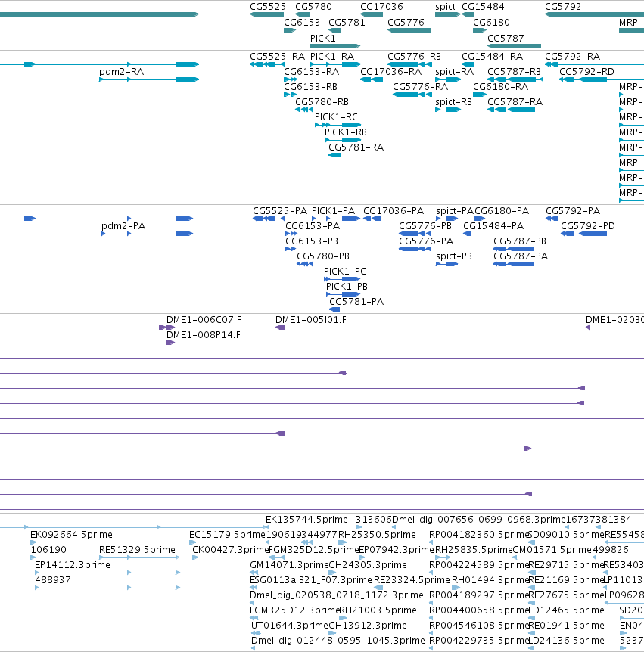Click protein PICK1-PC
The height and width of the screenshot is (652, 644).
tap(345, 272)
